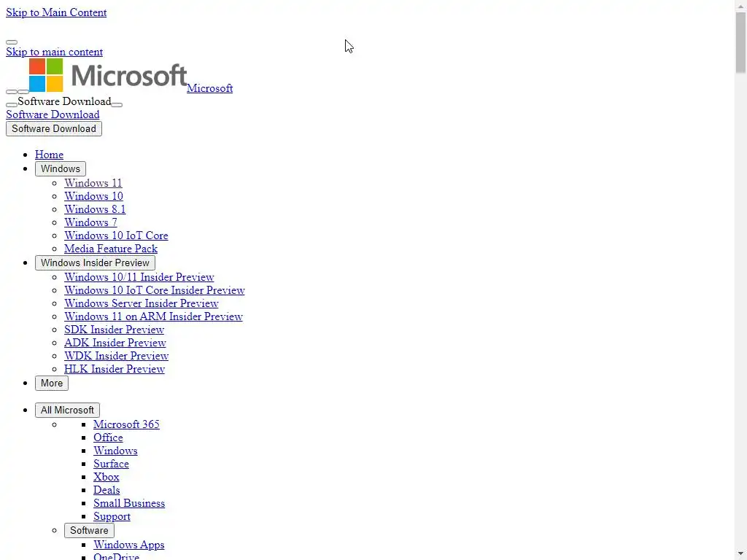Image resolution: width=747 pixels, height=560 pixels.
Task: Open the Windows 7 link
Action: pos(91,222)
